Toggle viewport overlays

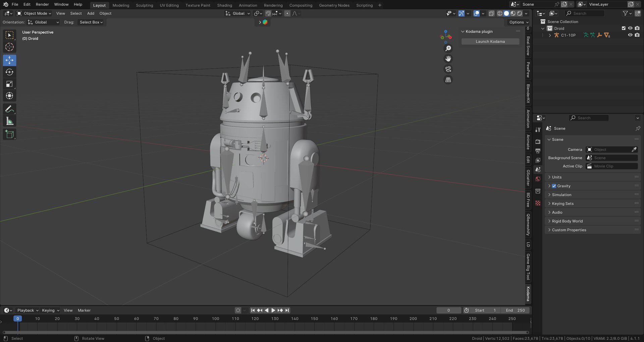point(476,13)
